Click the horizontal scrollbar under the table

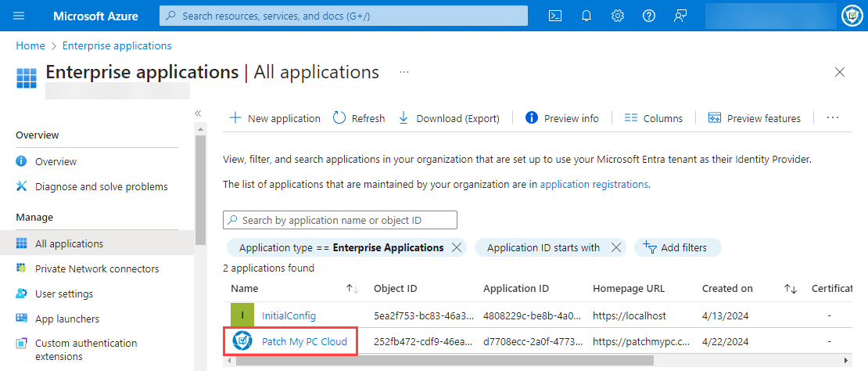[438, 361]
